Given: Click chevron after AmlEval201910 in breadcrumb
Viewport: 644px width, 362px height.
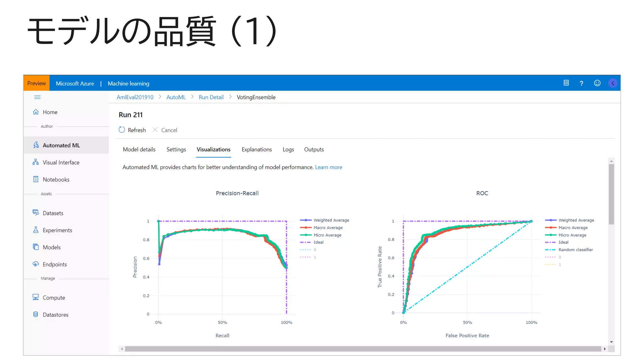Looking at the screenshot, I should coord(160,97).
